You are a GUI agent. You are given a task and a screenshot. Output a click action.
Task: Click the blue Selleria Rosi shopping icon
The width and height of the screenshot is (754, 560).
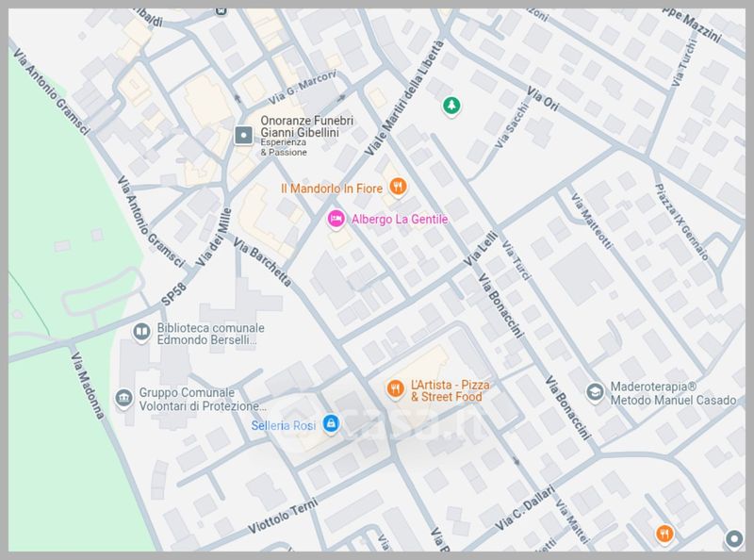[330, 424]
